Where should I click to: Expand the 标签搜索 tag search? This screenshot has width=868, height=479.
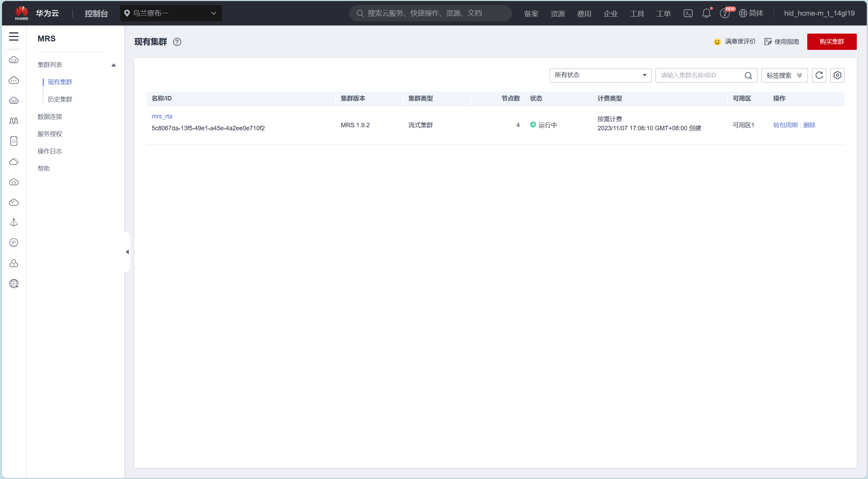[784, 75]
